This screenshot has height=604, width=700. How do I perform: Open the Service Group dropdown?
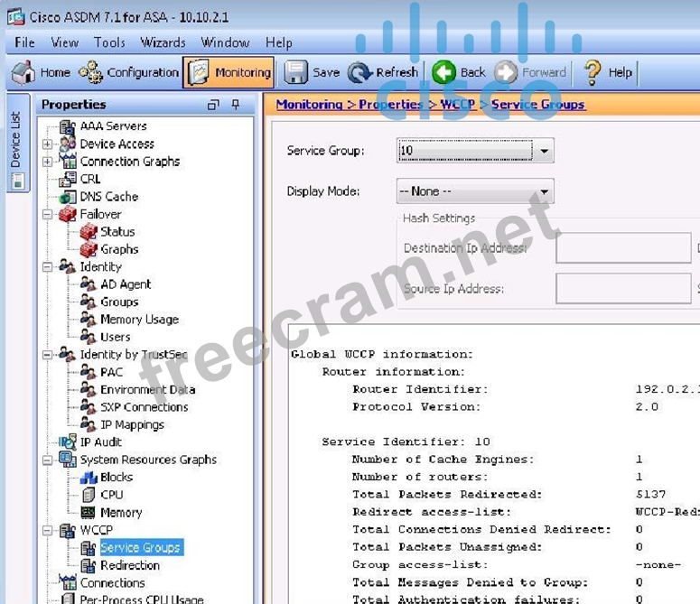(x=544, y=152)
